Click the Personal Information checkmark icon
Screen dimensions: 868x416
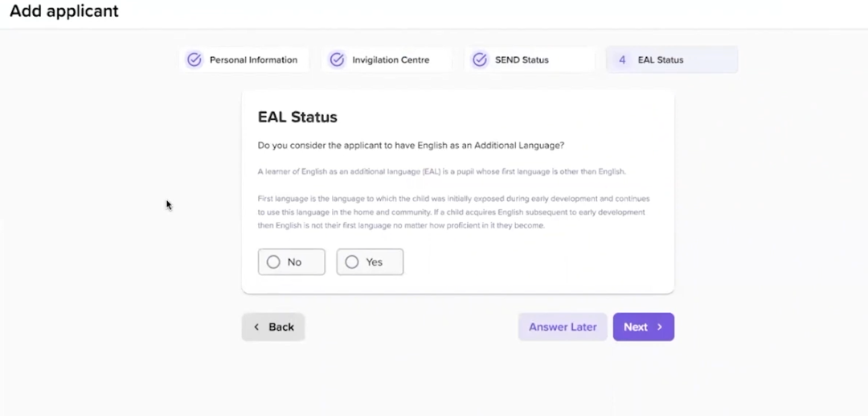tap(194, 60)
